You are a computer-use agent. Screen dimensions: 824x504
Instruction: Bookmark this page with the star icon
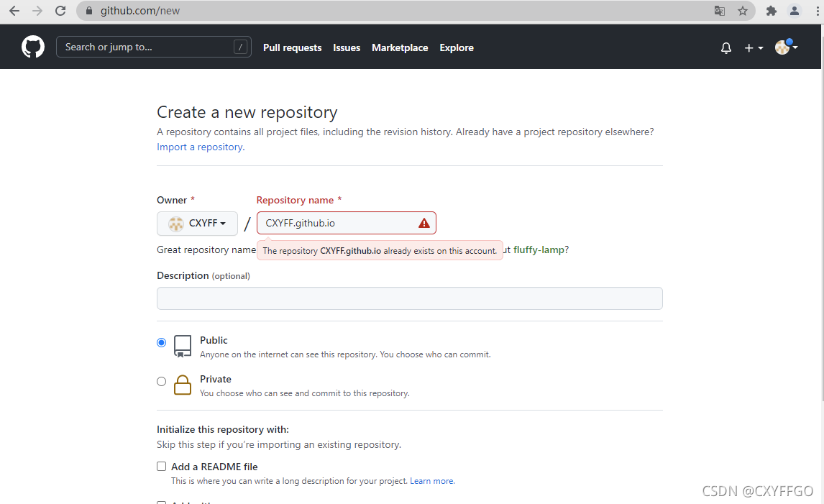click(743, 11)
